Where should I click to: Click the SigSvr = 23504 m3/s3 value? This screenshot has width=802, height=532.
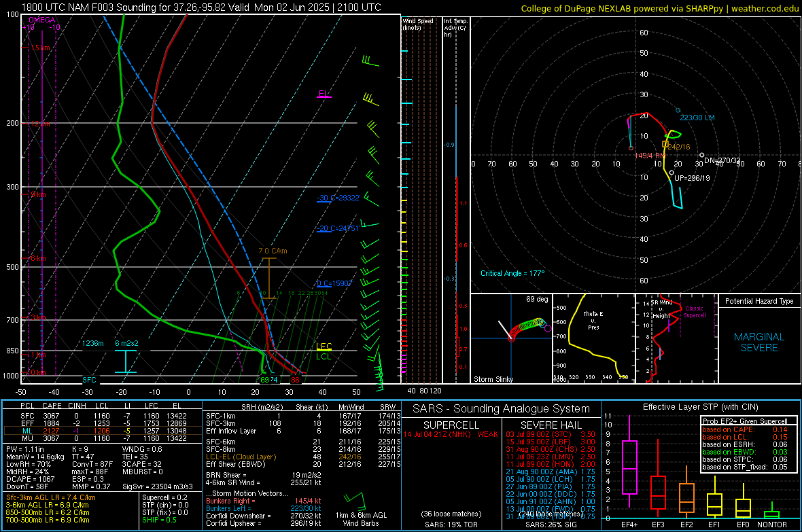(158, 486)
